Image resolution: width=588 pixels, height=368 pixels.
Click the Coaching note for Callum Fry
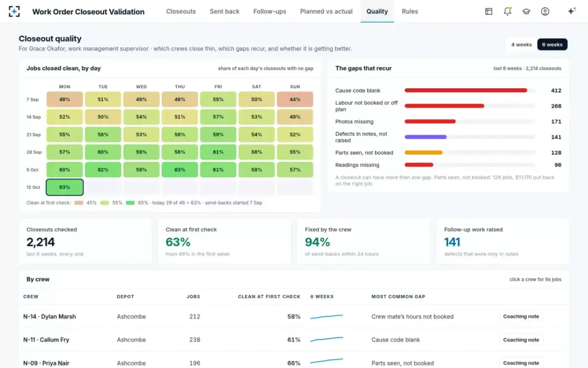click(521, 340)
